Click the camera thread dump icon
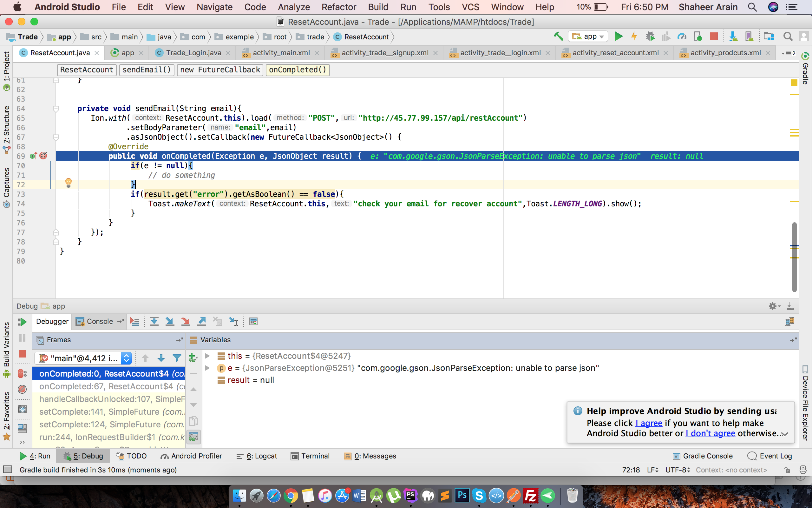 point(22,409)
